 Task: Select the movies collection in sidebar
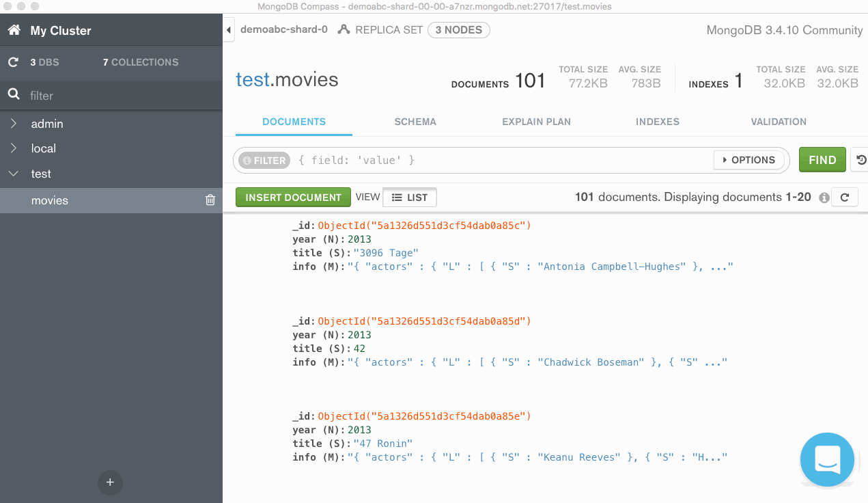click(x=50, y=200)
